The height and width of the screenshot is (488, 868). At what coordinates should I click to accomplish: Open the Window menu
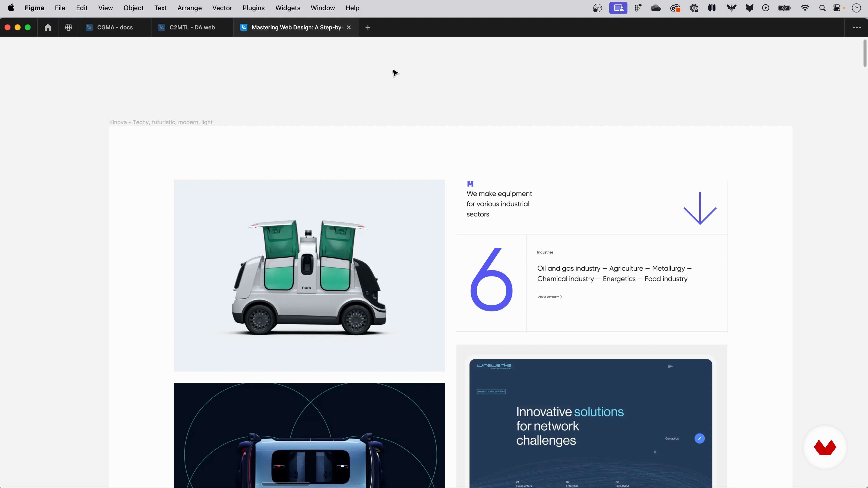click(x=323, y=8)
